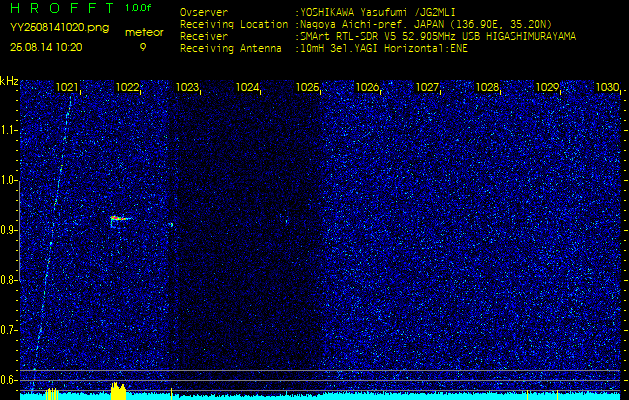The height and width of the screenshot is (400, 629).
Task: Click the 1021 time marker
Action: (67, 87)
